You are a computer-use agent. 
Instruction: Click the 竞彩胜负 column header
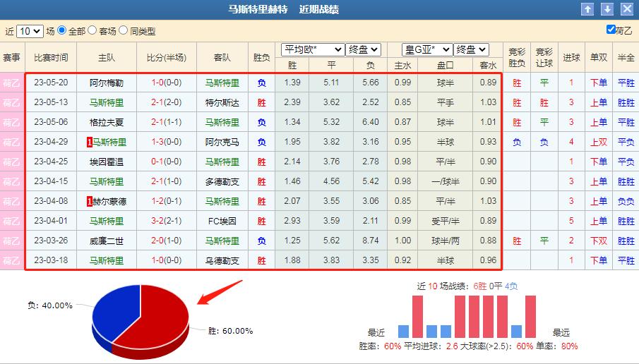[x=517, y=57]
